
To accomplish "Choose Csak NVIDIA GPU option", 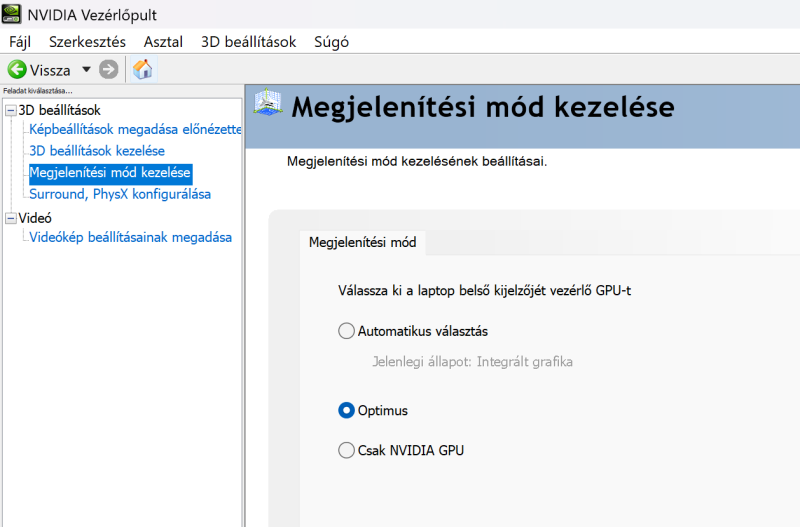I will tap(347, 450).
